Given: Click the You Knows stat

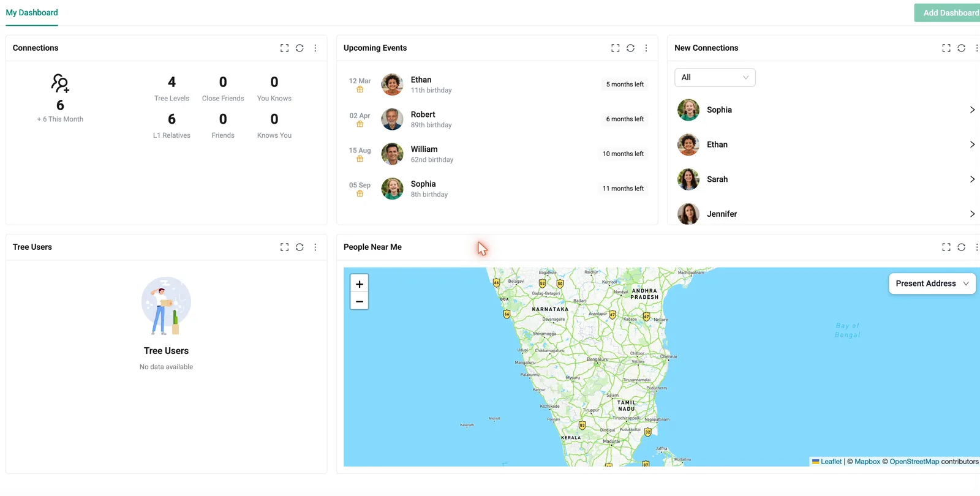Looking at the screenshot, I should [x=274, y=89].
